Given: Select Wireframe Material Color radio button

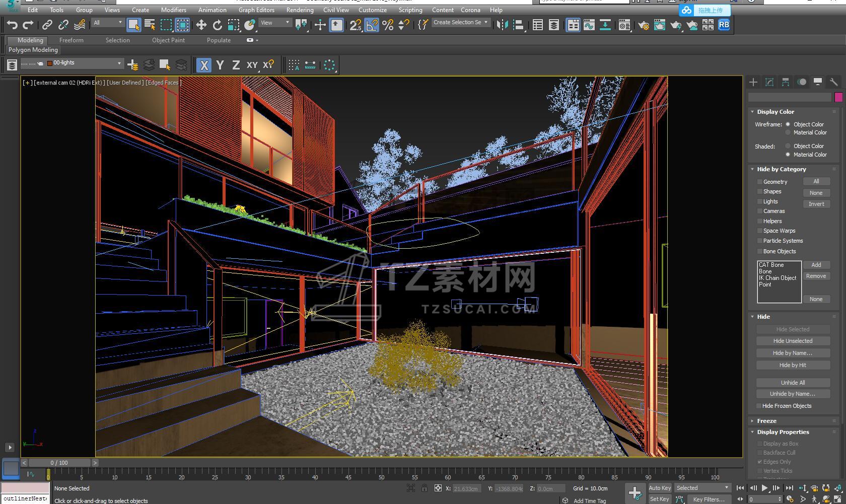Looking at the screenshot, I should tap(788, 132).
